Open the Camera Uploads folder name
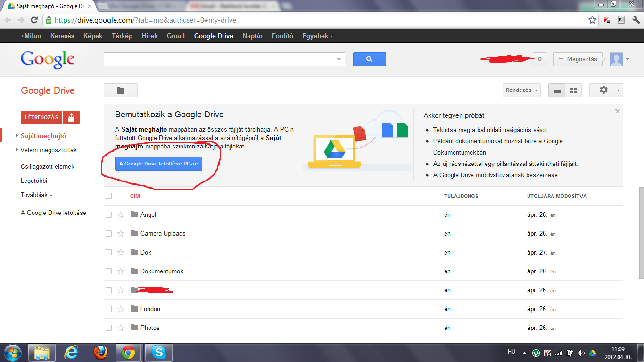The width and height of the screenshot is (644, 362). [163, 233]
